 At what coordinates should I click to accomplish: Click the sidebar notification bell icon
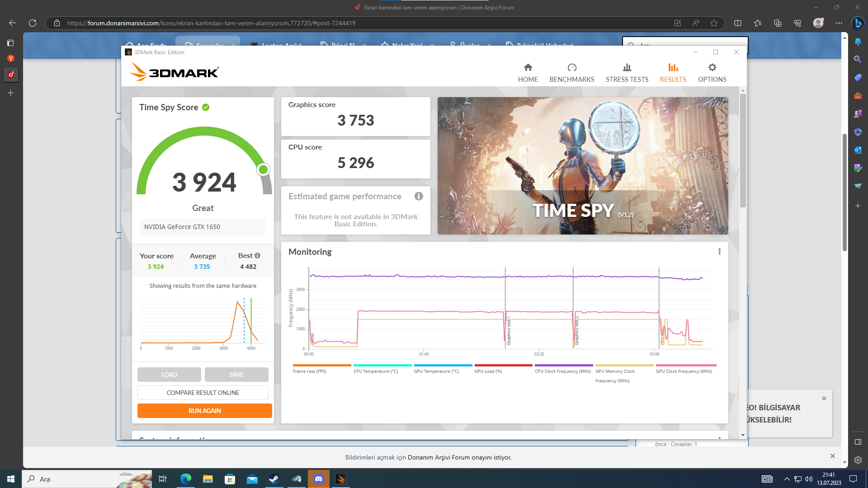tap(858, 42)
